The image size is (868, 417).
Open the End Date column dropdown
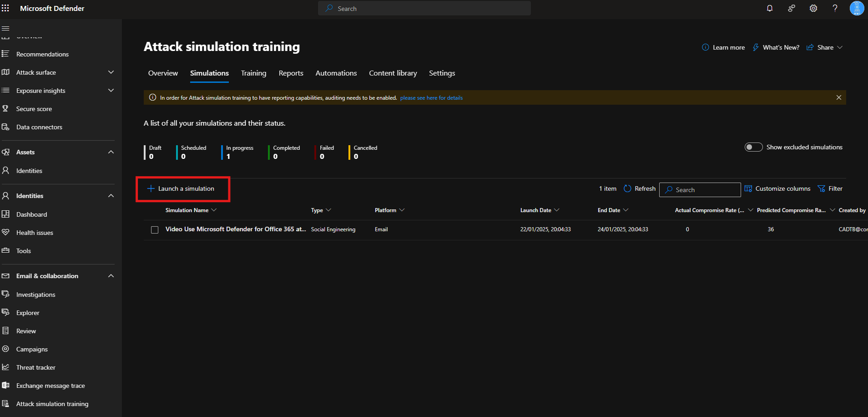[626, 210]
